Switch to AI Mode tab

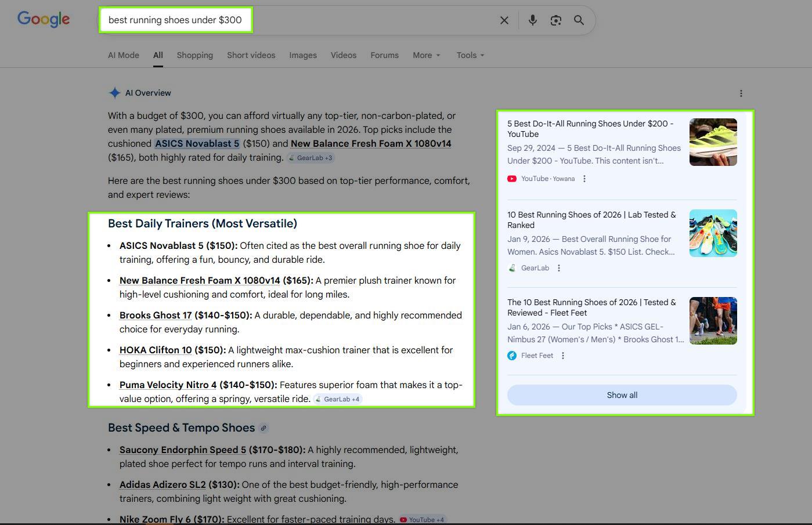click(x=124, y=55)
